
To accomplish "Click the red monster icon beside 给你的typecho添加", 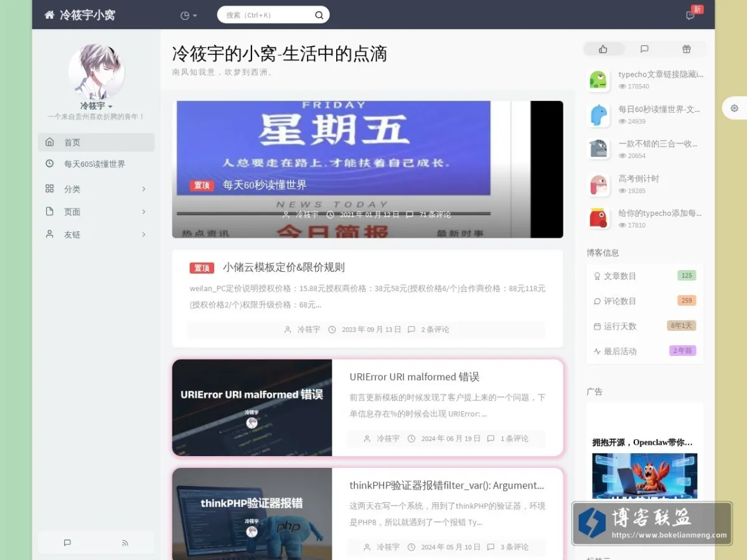I will point(598,218).
